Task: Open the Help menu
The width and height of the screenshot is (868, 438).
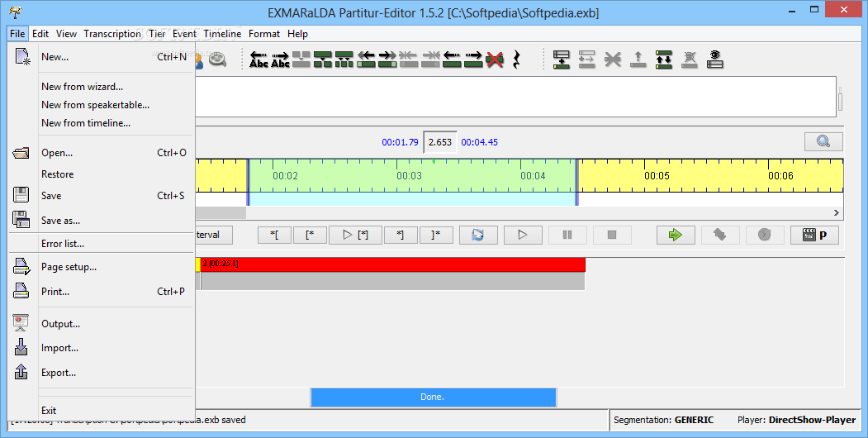Action: point(297,34)
